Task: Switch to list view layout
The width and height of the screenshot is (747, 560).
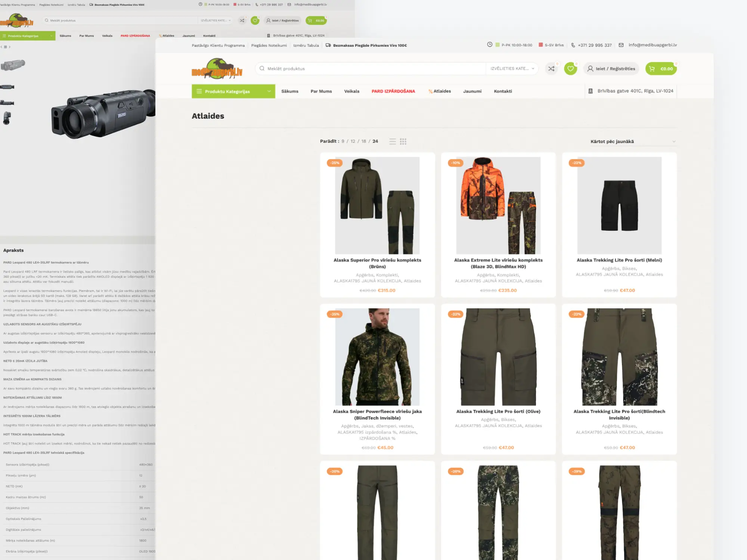Action: pos(392,141)
